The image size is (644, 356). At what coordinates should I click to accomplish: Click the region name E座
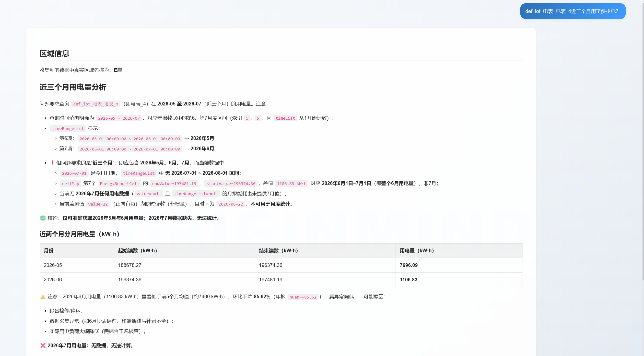(118, 70)
